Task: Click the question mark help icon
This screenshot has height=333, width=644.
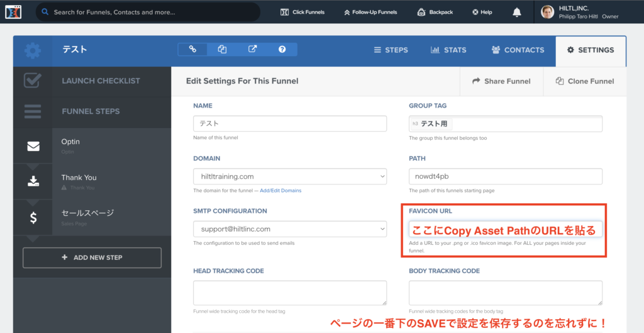Action: pyautogui.click(x=282, y=49)
